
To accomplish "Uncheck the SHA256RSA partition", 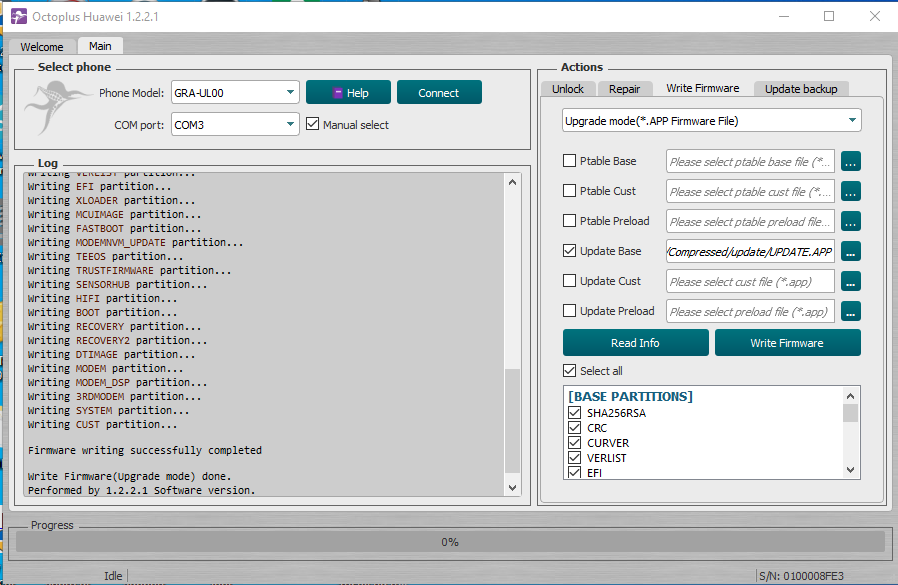I will coord(574,413).
